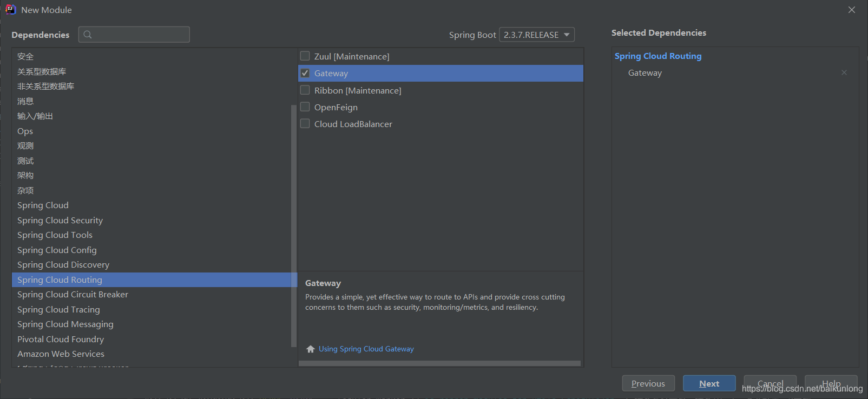The width and height of the screenshot is (868, 399).
Task: Proceed with the Next button
Action: click(x=709, y=383)
